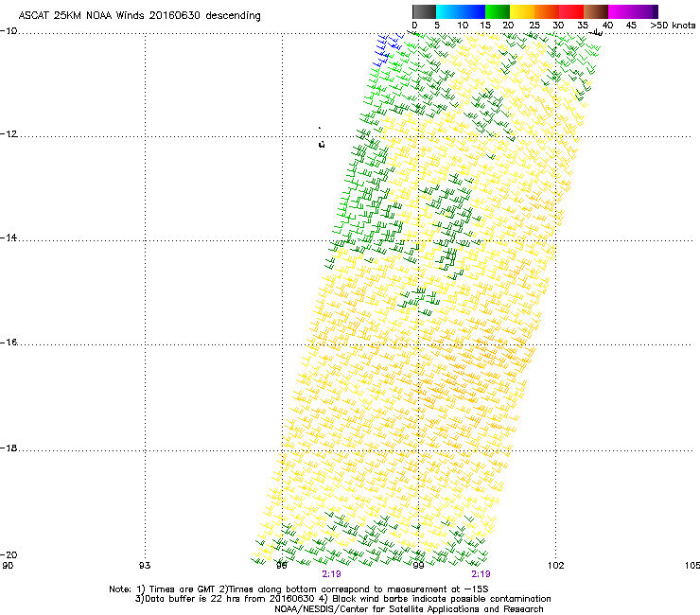This screenshot has width=700, height=615.
Task: Select the green 15–20 knots legend segment
Action: tap(498, 11)
